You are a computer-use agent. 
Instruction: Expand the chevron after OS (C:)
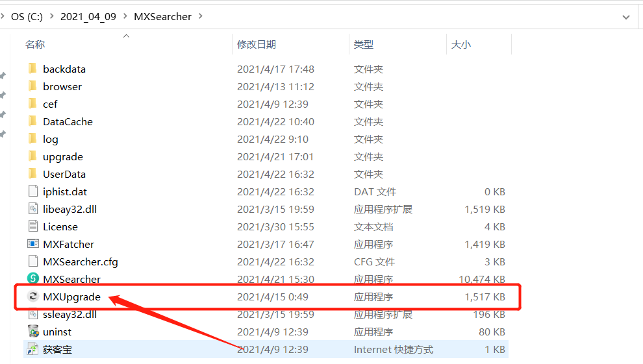coord(51,17)
